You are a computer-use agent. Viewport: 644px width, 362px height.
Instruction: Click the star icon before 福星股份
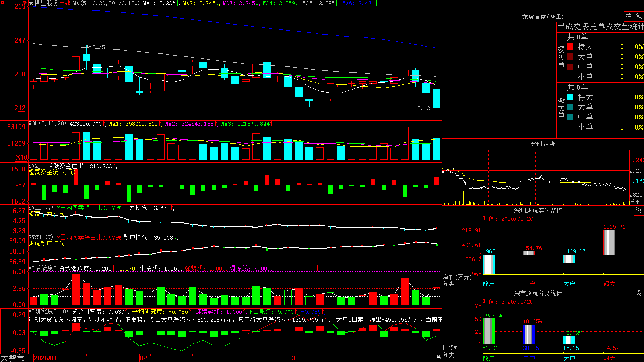(31, 3)
